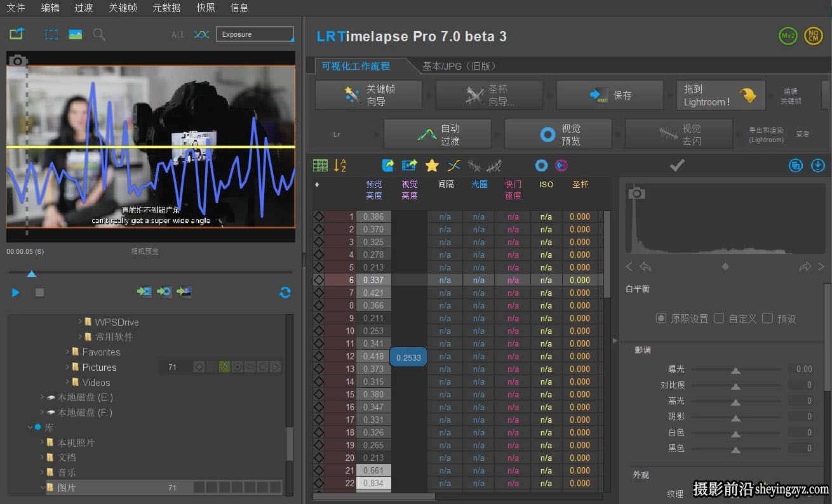Expand the WPSDrive folder
832x504 pixels.
pyautogui.click(x=81, y=322)
